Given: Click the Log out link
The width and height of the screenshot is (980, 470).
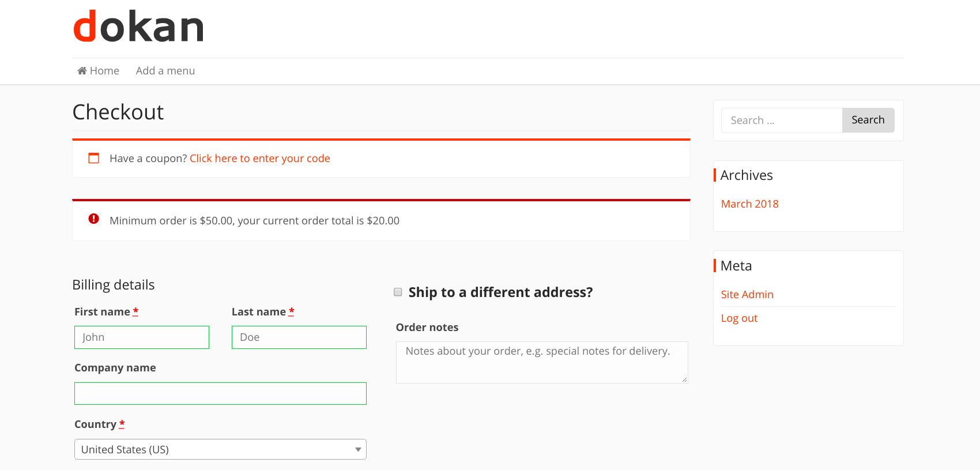Looking at the screenshot, I should pyautogui.click(x=739, y=318).
